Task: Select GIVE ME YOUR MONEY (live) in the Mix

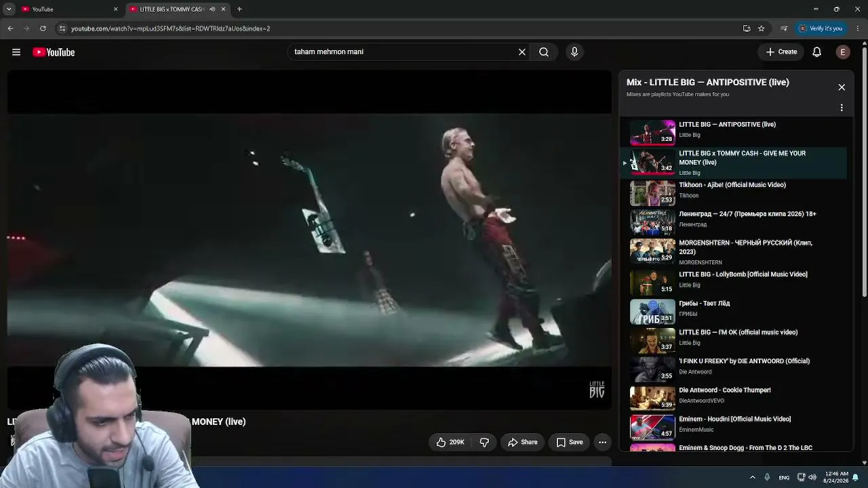Action: (734, 163)
